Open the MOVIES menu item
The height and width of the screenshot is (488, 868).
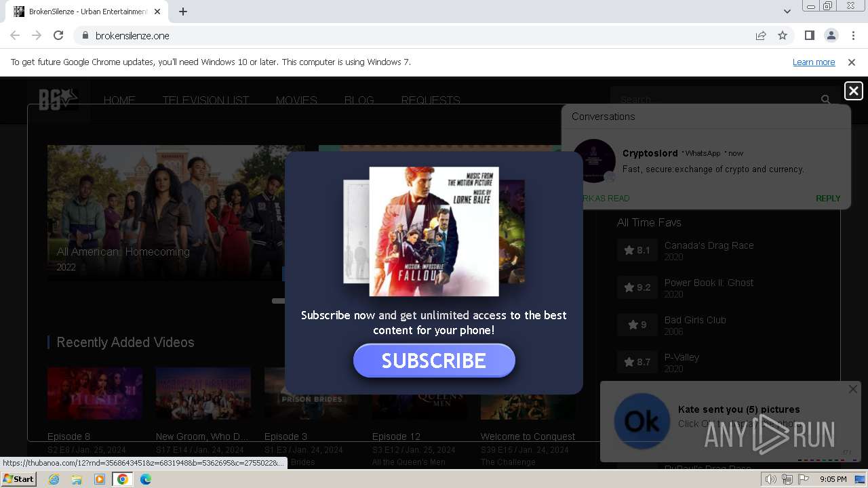(296, 100)
